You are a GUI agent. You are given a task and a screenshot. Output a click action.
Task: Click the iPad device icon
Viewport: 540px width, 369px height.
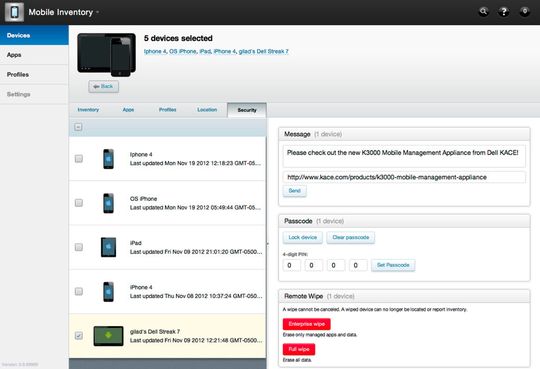click(108, 247)
